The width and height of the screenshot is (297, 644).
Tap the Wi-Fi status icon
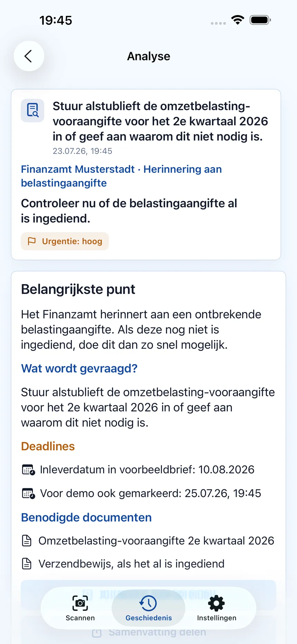(x=238, y=20)
